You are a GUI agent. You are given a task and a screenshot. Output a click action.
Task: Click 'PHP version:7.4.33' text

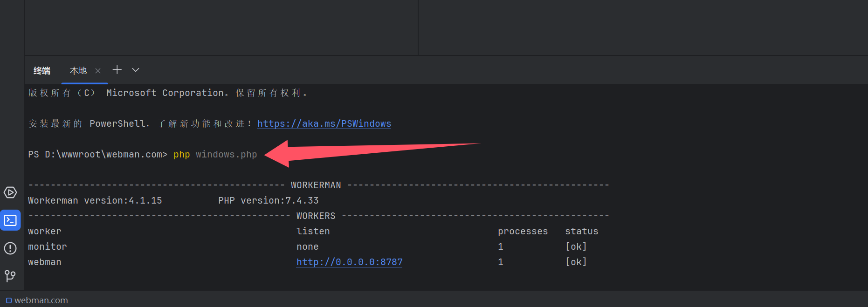coord(269,200)
